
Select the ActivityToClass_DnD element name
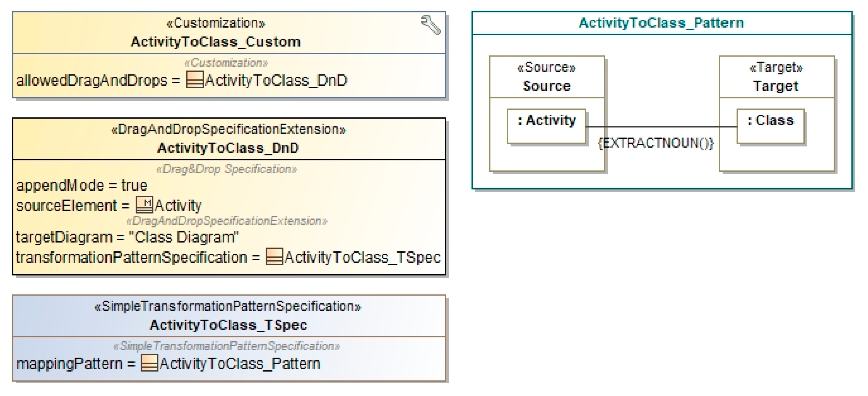tap(228, 148)
